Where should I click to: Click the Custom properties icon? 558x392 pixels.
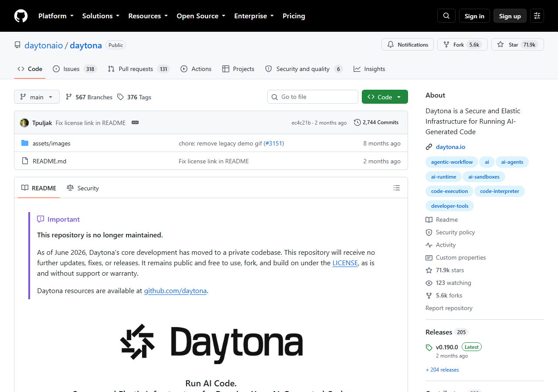[429, 258]
